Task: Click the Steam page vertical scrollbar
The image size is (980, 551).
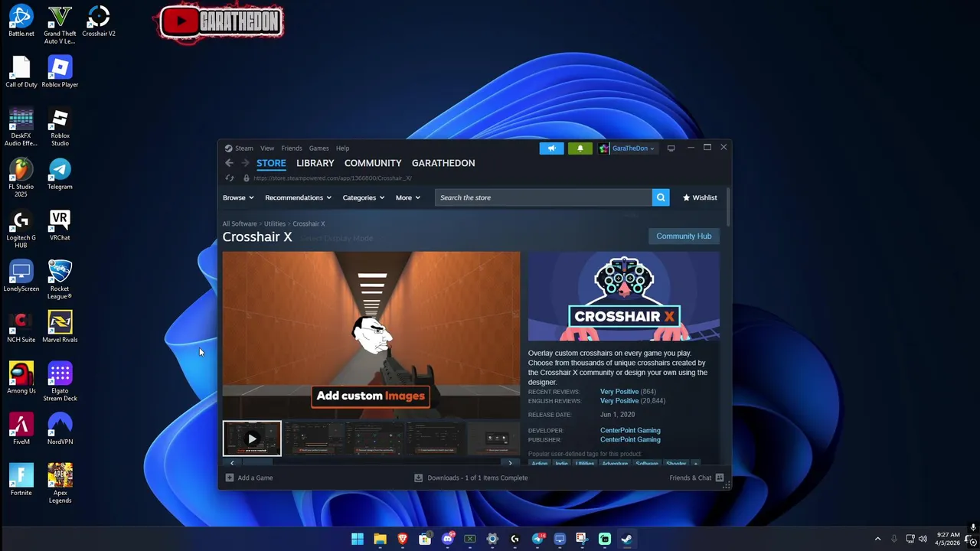Action: coord(728,207)
